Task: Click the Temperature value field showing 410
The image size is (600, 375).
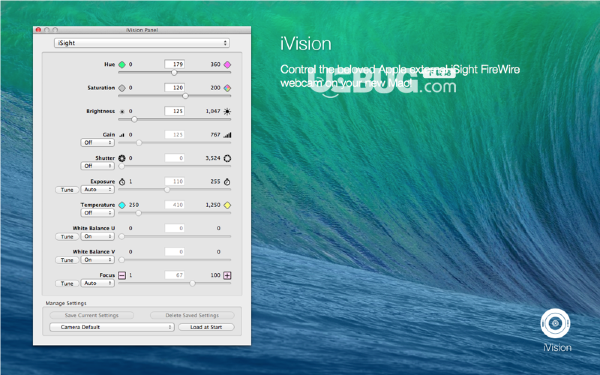Action: [x=174, y=205]
